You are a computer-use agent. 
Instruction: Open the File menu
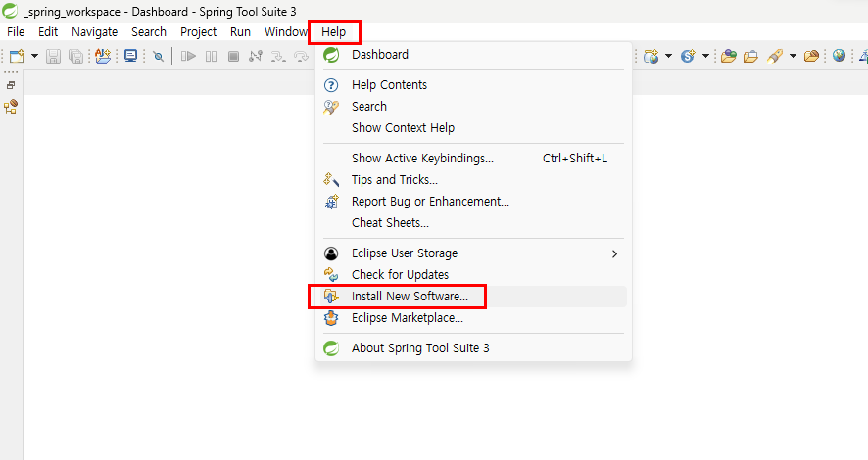(x=16, y=32)
